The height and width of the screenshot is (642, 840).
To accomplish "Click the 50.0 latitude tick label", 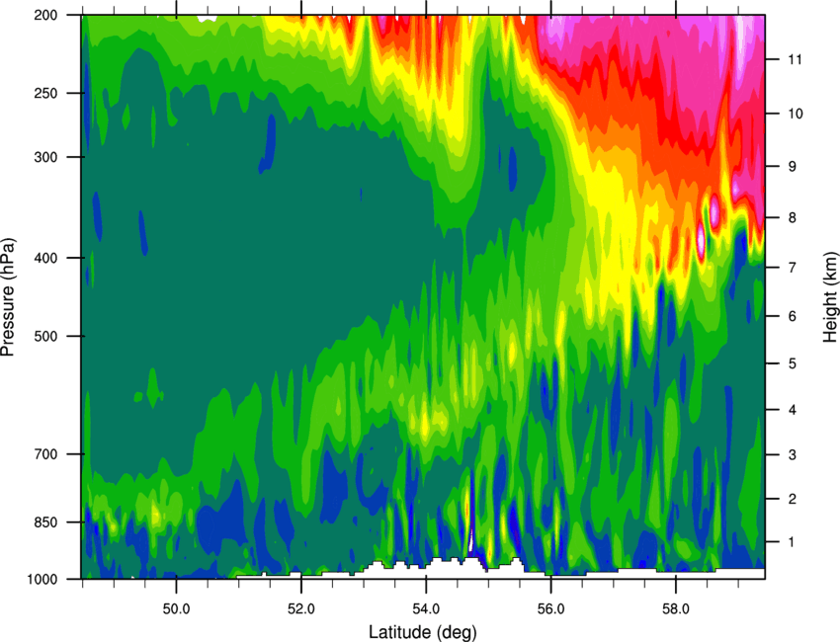I will pyautogui.click(x=176, y=609).
